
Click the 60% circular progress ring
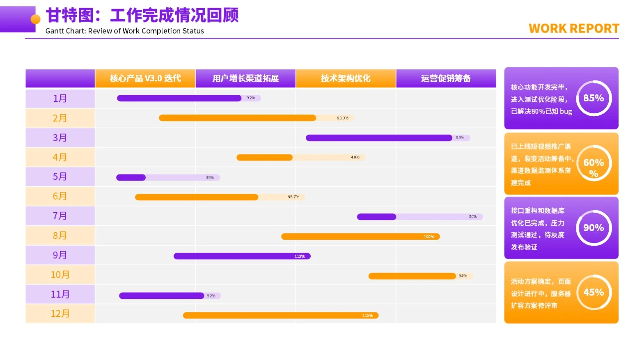(594, 163)
